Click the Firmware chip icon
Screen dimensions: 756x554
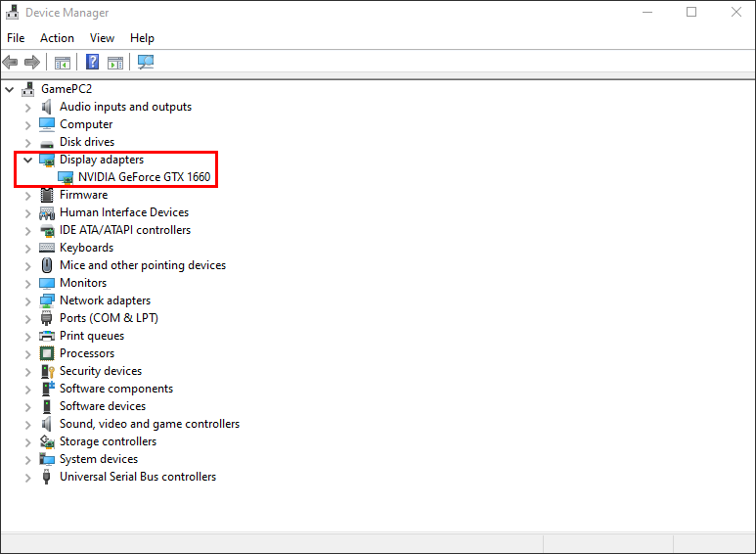47,195
